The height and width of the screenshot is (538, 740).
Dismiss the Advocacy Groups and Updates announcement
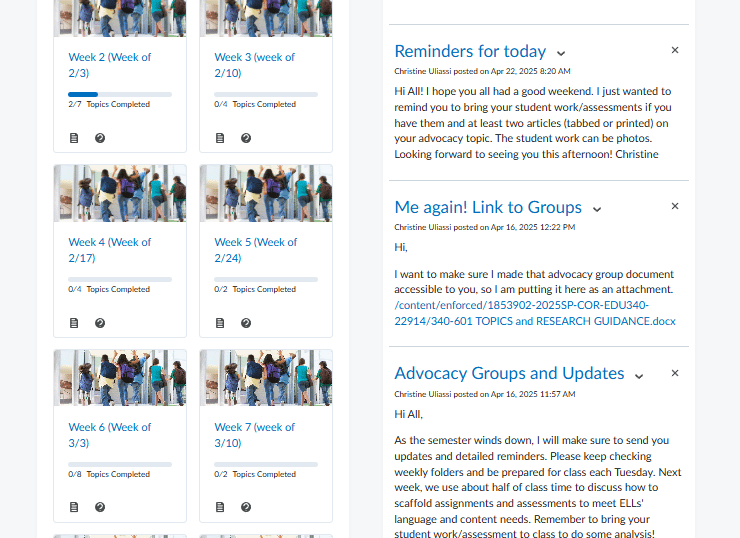[675, 373]
